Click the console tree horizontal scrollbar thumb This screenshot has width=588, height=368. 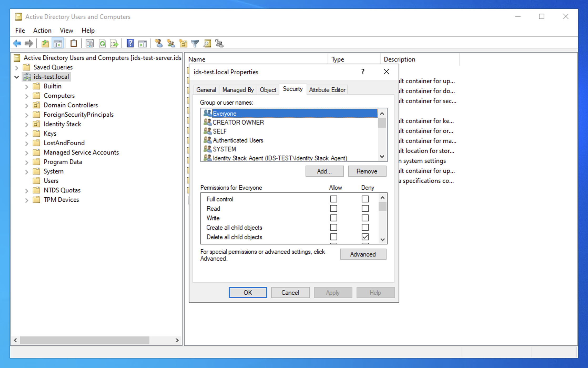coord(85,340)
